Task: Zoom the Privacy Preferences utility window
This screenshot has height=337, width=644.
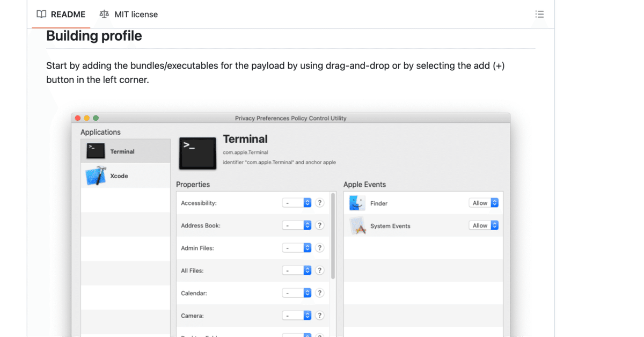Action: [x=96, y=118]
